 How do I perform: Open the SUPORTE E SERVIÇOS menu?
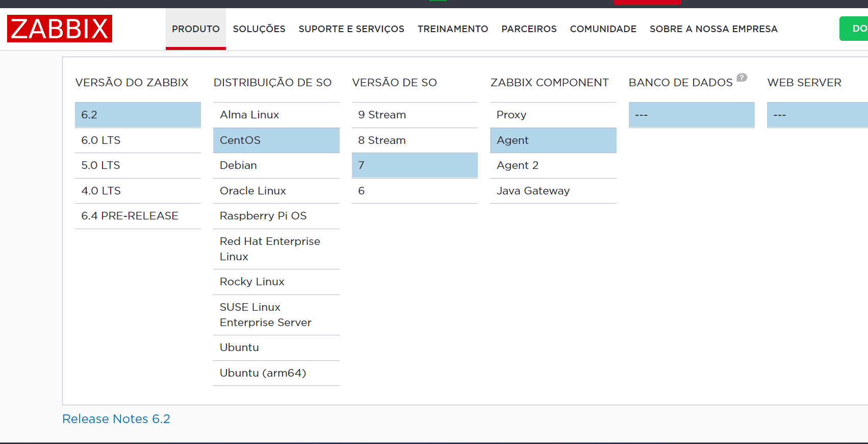point(351,29)
